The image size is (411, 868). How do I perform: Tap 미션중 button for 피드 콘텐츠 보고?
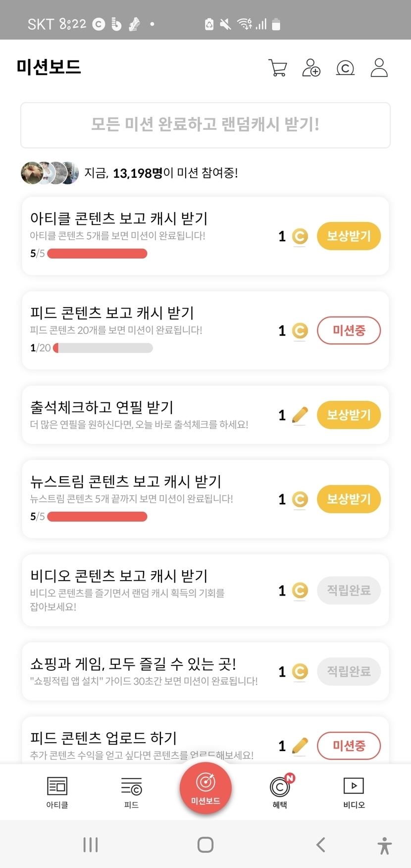click(349, 330)
